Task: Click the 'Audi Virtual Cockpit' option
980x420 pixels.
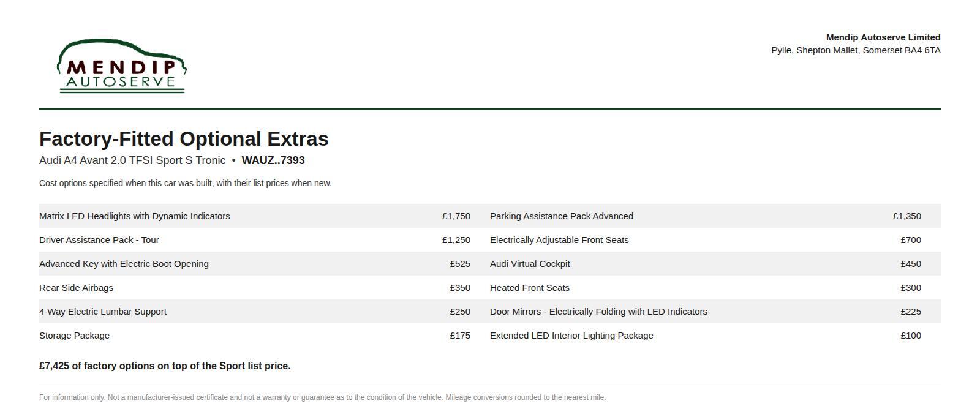Action: pos(530,264)
